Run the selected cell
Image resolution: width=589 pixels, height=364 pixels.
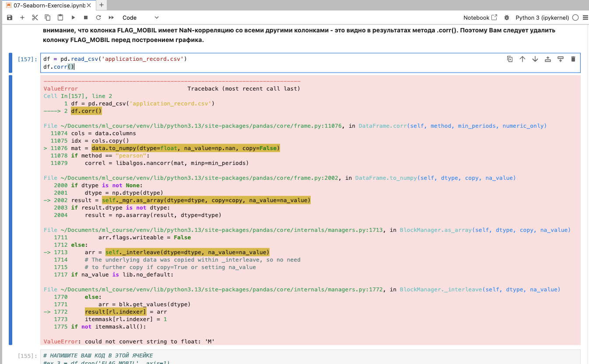(x=73, y=17)
